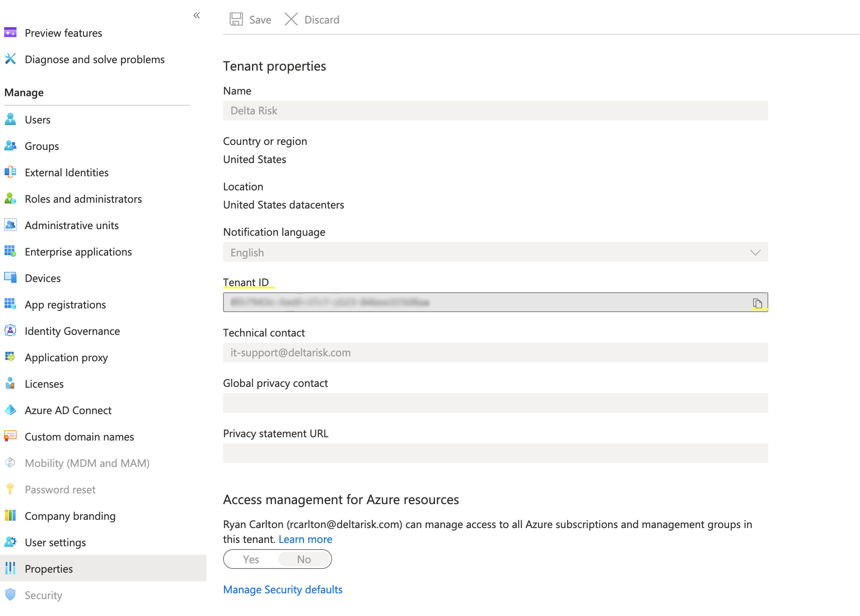Viewport: 860px width, 616px height.
Task: Click the Properties bars icon
Action: (10, 569)
